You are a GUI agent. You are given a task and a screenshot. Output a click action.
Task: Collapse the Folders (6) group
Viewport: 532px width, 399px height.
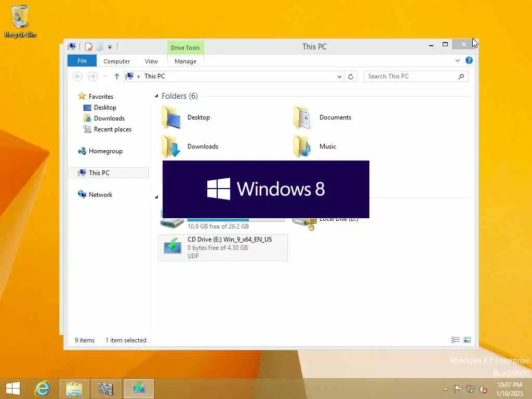(x=156, y=96)
